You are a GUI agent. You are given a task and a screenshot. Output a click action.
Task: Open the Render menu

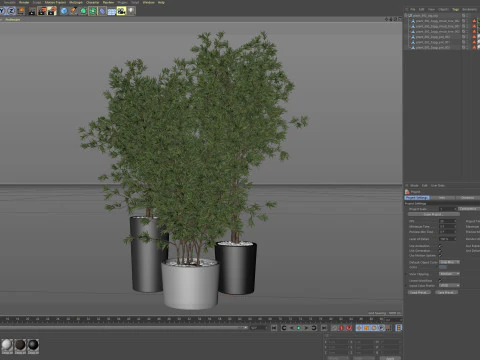click(x=24, y=2)
